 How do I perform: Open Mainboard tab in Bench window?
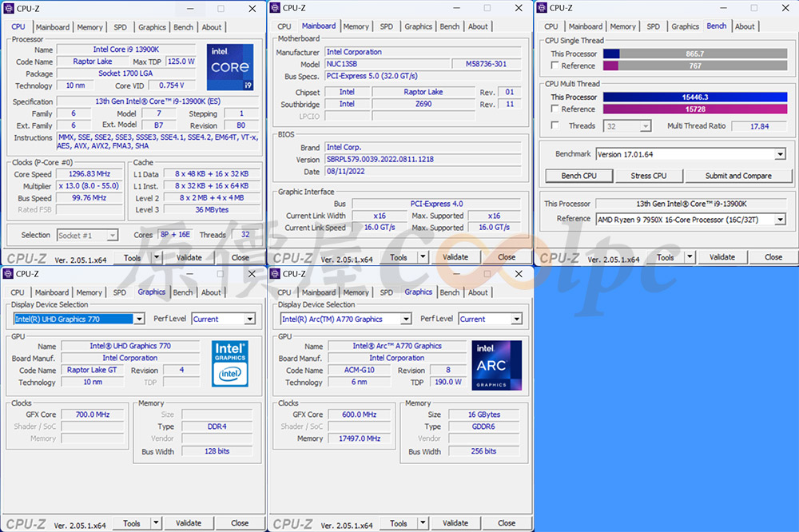[x=586, y=26]
